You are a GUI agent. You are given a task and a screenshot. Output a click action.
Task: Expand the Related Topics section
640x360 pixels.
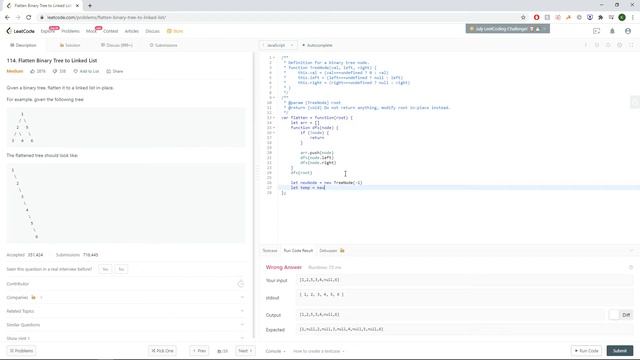(126, 311)
